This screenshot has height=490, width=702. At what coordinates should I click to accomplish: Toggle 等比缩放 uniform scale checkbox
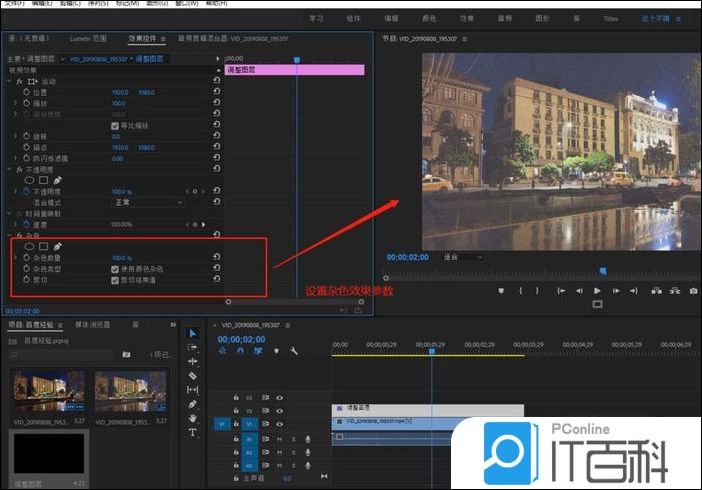pyautogui.click(x=115, y=125)
